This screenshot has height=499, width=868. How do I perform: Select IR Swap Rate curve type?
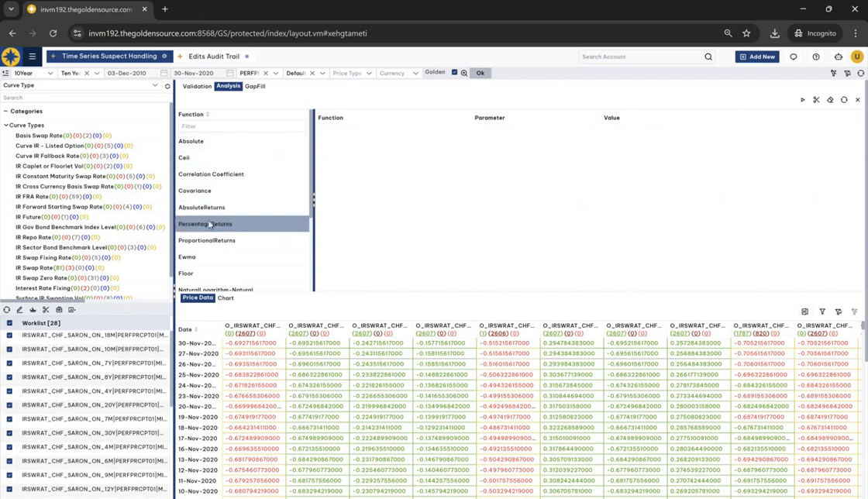coord(34,268)
